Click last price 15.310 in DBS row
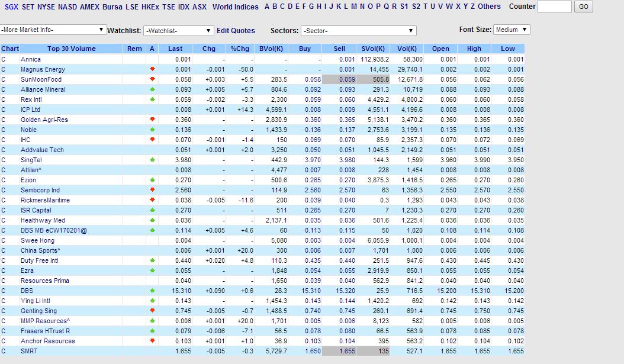Screen dimensions: 624x364 pos(182,291)
